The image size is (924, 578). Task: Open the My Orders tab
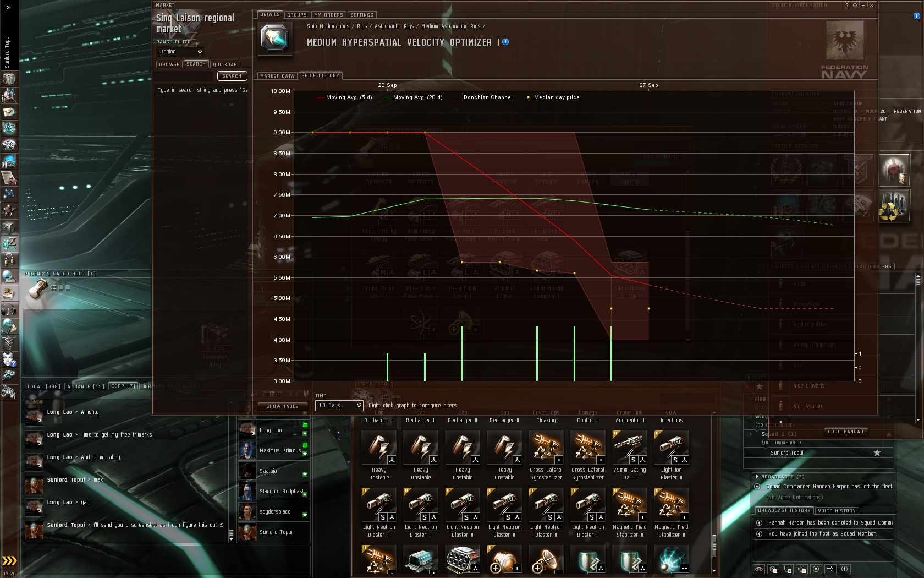click(329, 15)
